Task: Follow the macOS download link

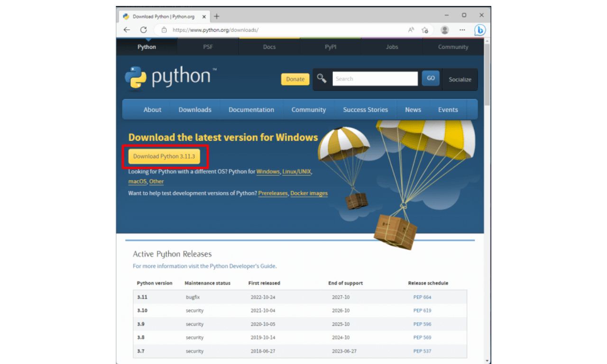Action: click(137, 182)
